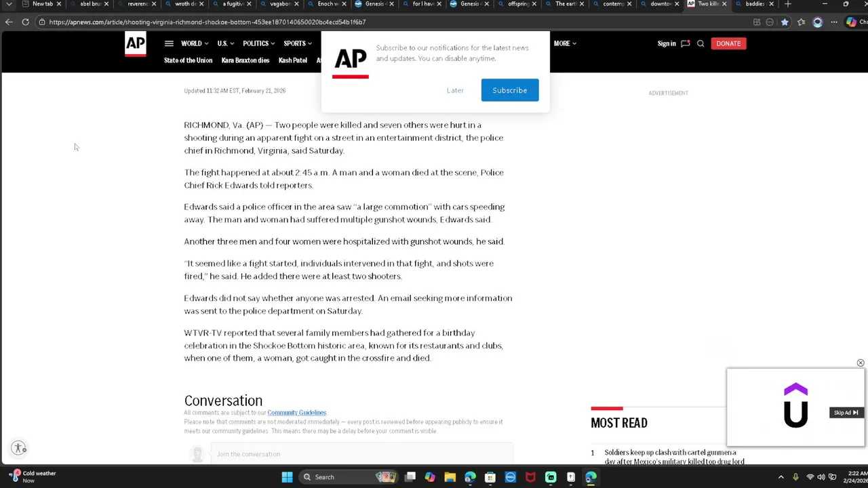The width and height of the screenshot is (868, 488).
Task: Open File Explorer from taskbar
Action: (450, 477)
